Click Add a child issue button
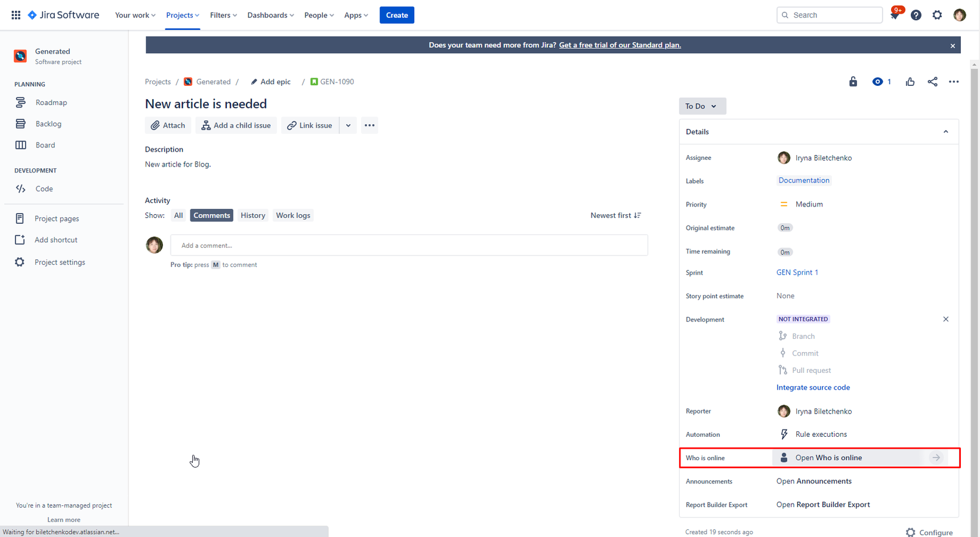 tap(236, 125)
